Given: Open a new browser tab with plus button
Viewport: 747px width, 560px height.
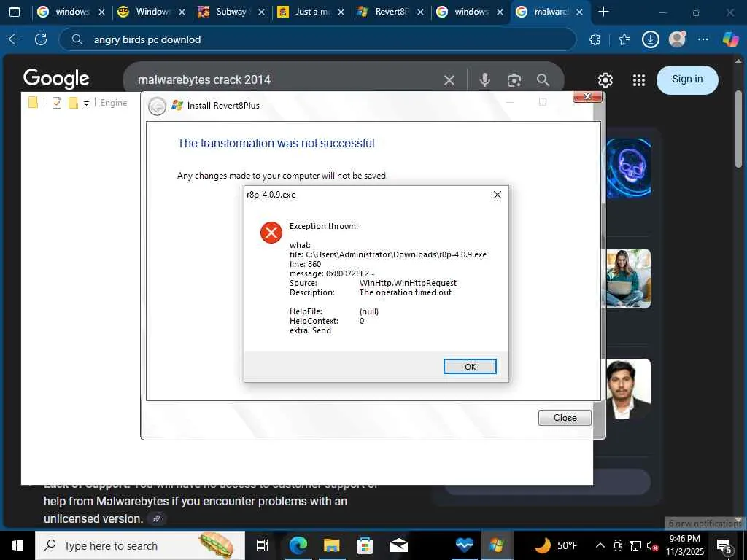Looking at the screenshot, I should 603,12.
